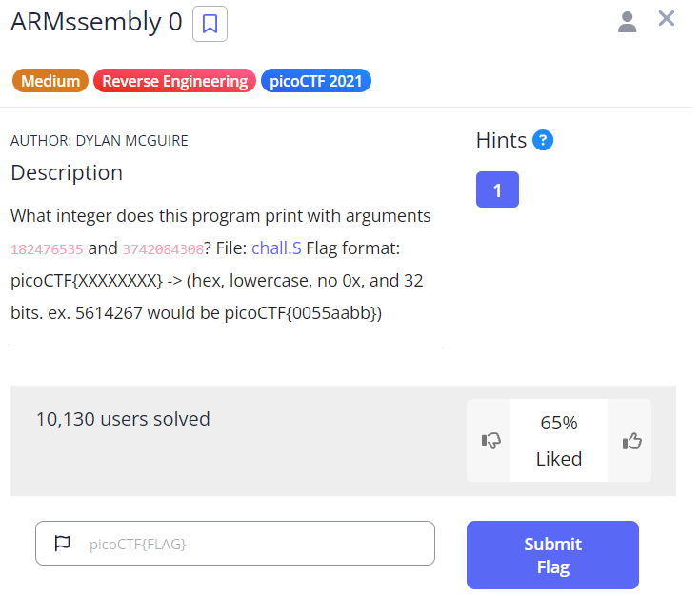Dislike challenge with thumbs down icon
This screenshot has height=596, width=700.
pos(491,441)
